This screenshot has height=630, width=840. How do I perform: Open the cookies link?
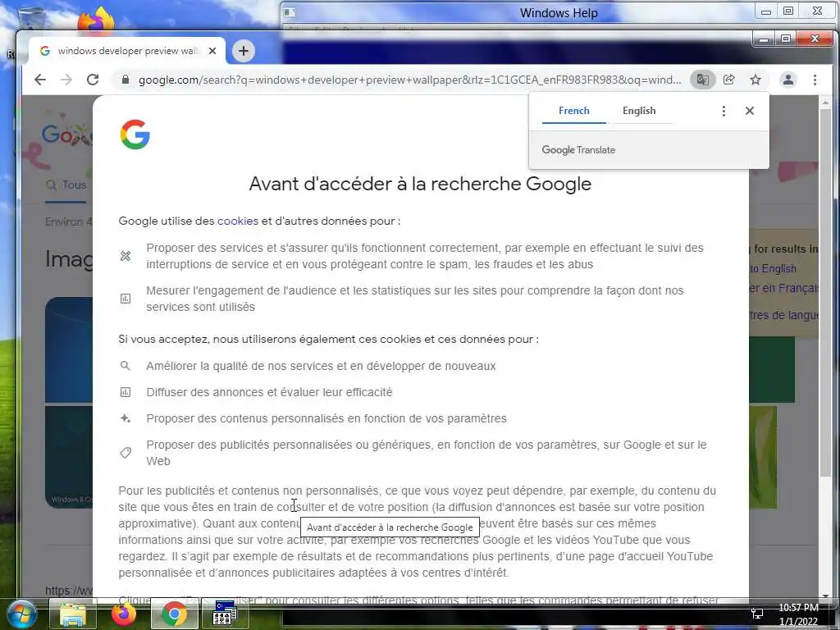tap(238, 221)
